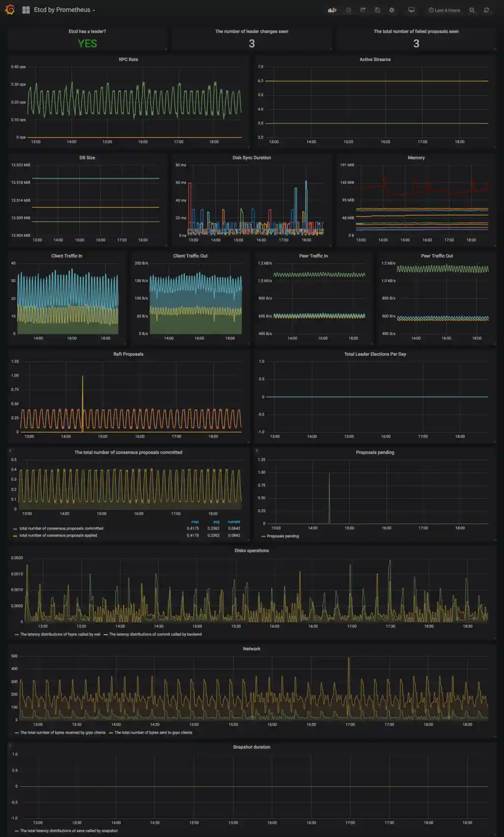
Task: Toggle 'fsync called by wal' legend series
Action: (x=60, y=635)
